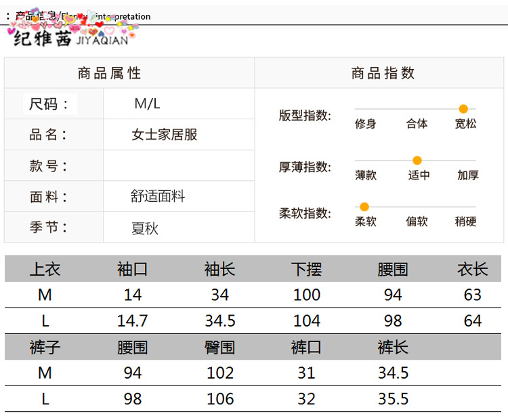
Task: Click the 薄款 thickness option
Action: pyautogui.click(x=366, y=175)
